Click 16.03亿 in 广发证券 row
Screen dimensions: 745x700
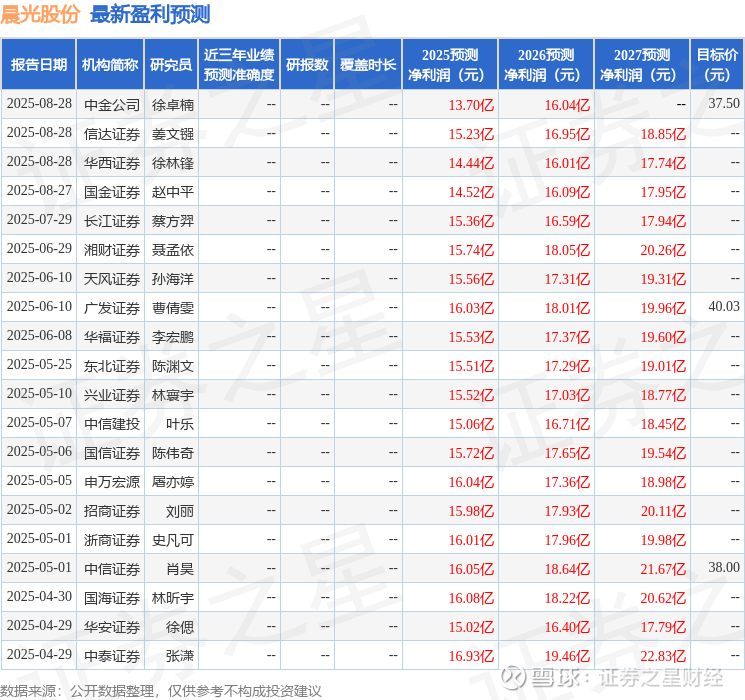pos(471,308)
